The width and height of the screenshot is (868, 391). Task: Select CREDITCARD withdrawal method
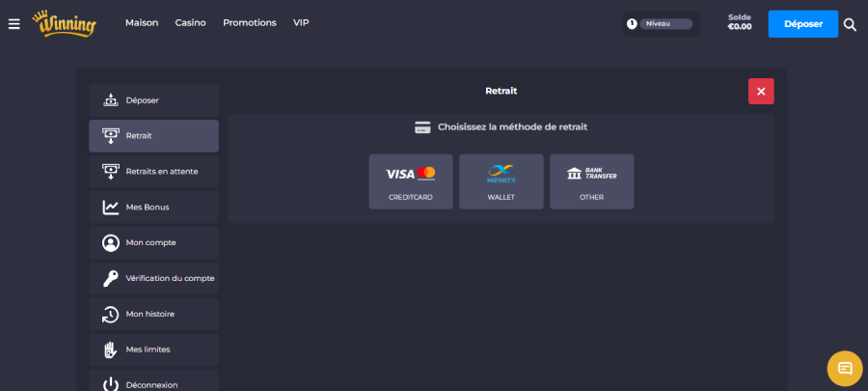point(411,182)
